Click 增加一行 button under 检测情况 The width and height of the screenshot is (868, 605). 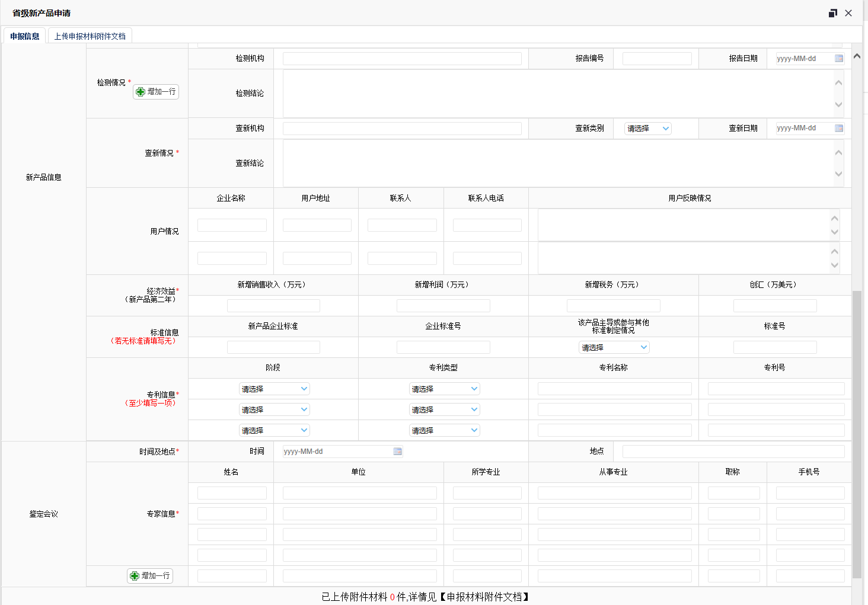[156, 92]
